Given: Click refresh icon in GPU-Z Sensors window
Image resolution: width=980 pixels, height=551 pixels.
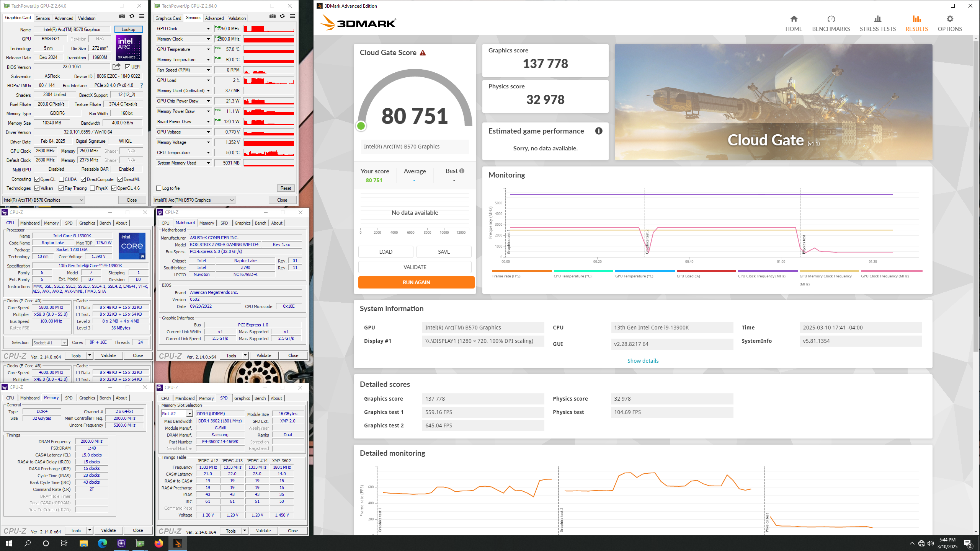Looking at the screenshot, I should click(x=282, y=16).
